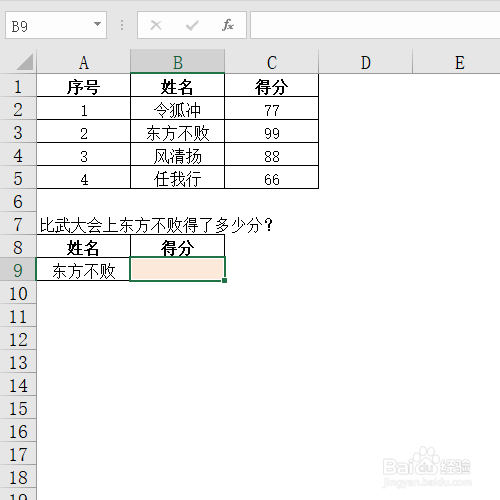
Task: Click the select-all triangle corner
Action: tap(25, 62)
